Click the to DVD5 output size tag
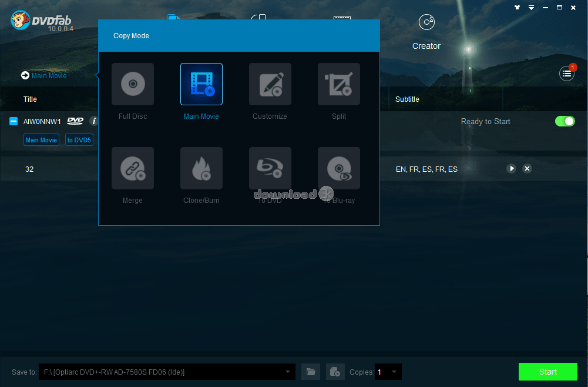The width and height of the screenshot is (588, 387). 79,140
